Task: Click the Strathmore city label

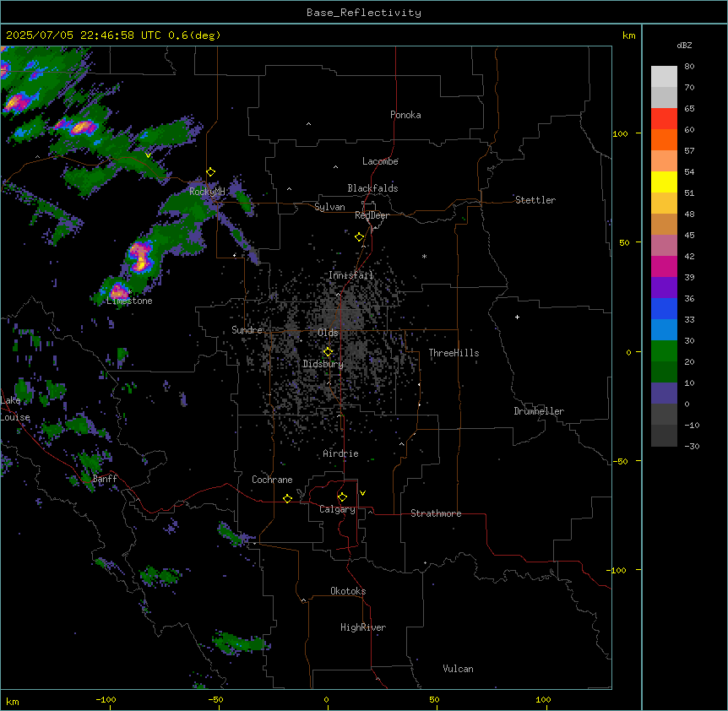Action: coord(436,513)
